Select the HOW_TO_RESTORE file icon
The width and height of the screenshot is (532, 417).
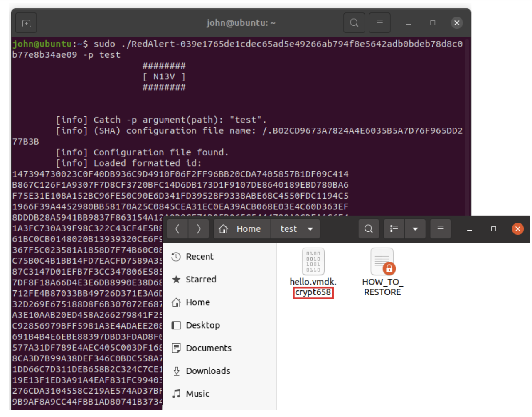[x=383, y=262]
